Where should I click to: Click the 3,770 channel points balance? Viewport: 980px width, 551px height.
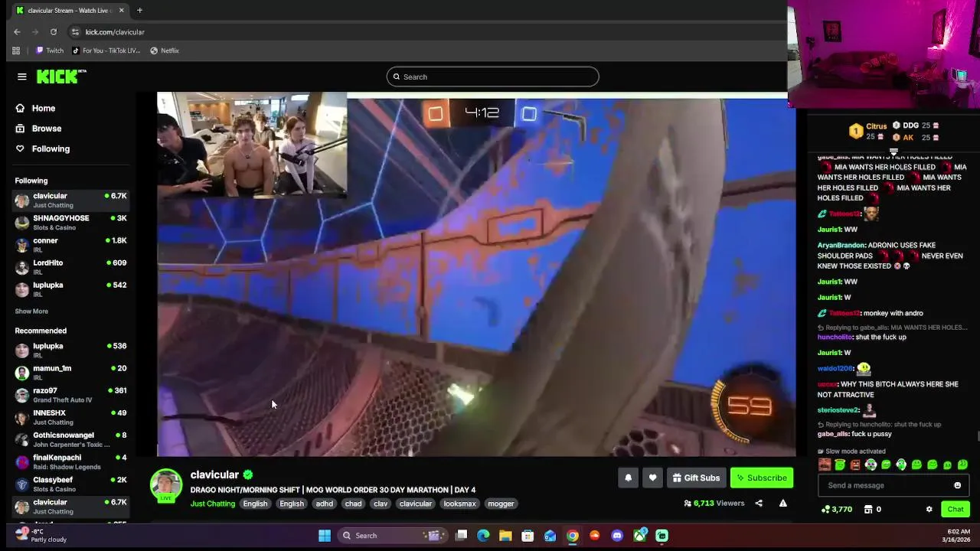tap(836, 509)
